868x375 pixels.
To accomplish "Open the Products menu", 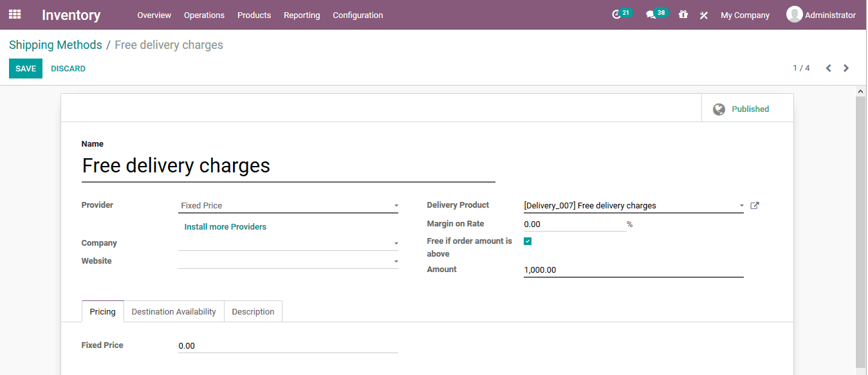I will click(254, 15).
